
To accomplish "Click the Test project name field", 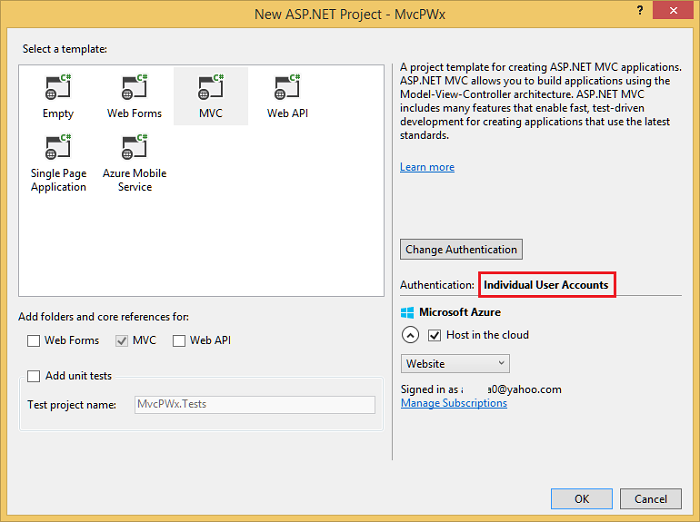I will click(x=254, y=405).
